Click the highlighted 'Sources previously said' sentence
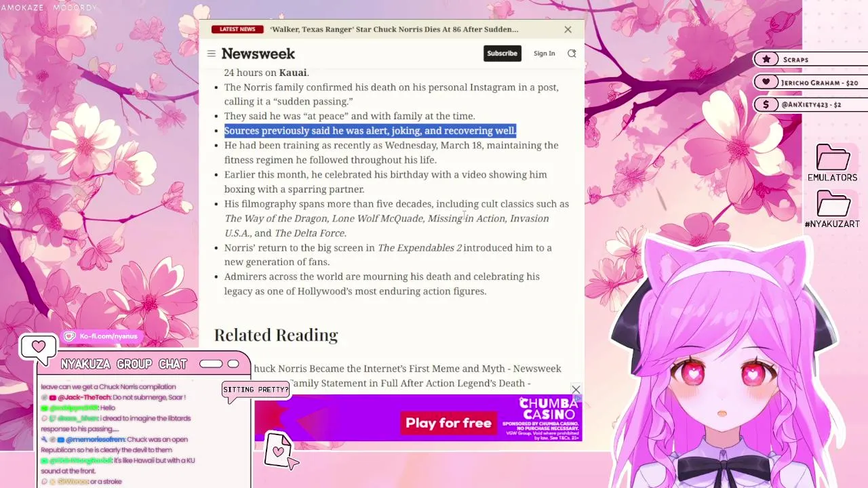The height and width of the screenshot is (488, 868). click(x=370, y=131)
